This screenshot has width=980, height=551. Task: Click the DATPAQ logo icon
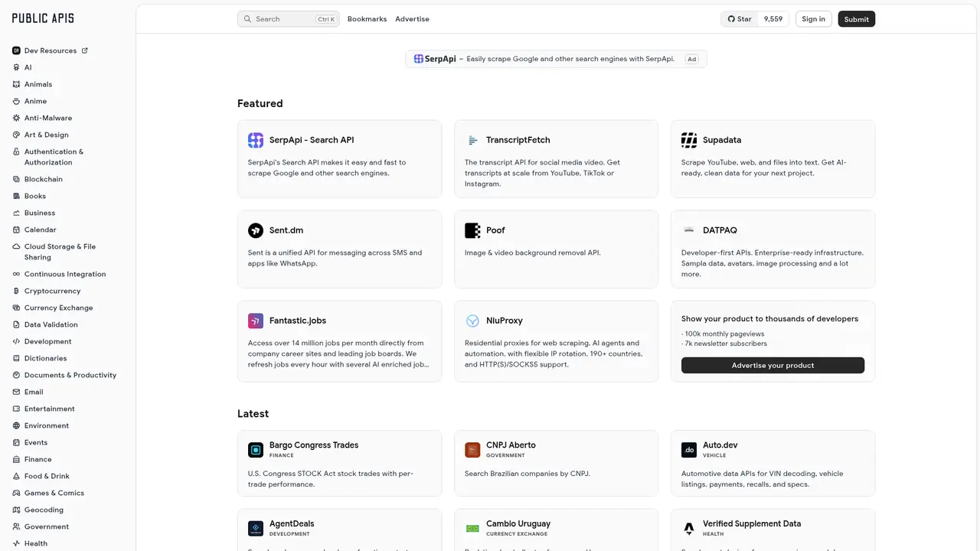[689, 230]
